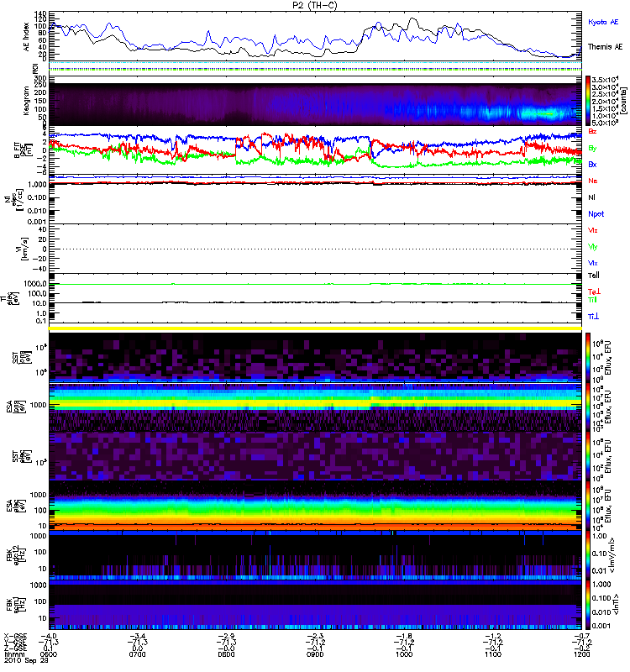Click the 300 tick on the Keogram axis
This screenshot has width=630, height=672.
[40, 78]
